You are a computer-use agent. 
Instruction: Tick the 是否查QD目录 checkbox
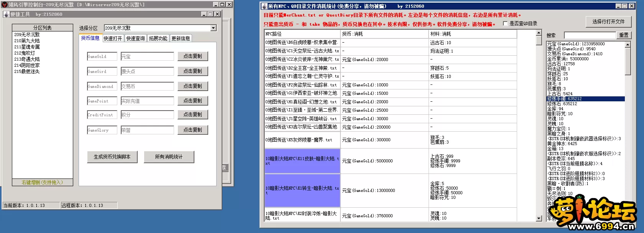505,23
